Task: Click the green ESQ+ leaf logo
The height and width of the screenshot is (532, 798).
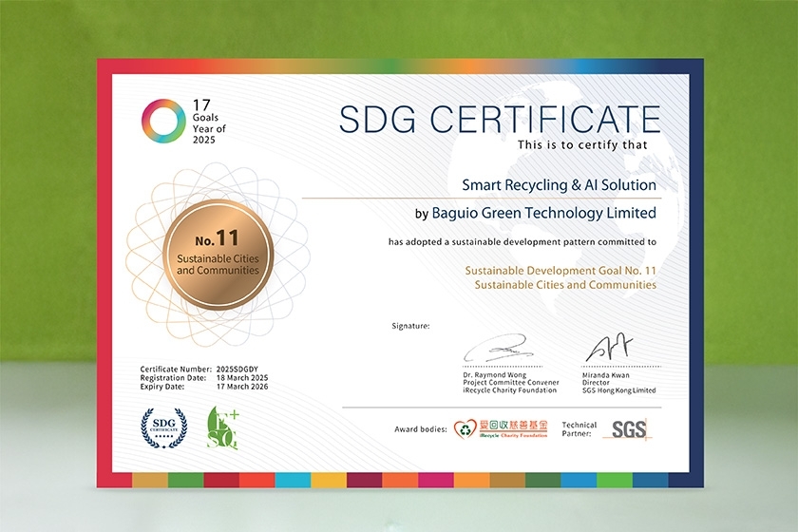Action: [223, 427]
